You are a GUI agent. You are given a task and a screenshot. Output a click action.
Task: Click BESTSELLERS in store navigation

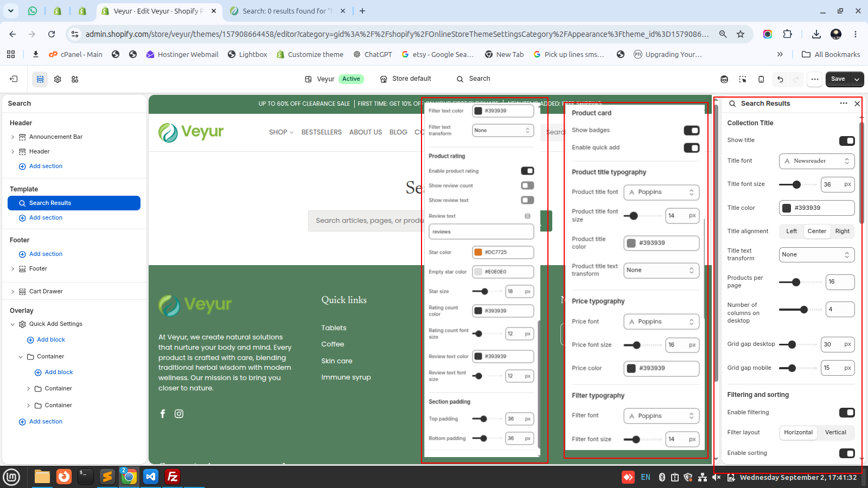[x=322, y=132]
